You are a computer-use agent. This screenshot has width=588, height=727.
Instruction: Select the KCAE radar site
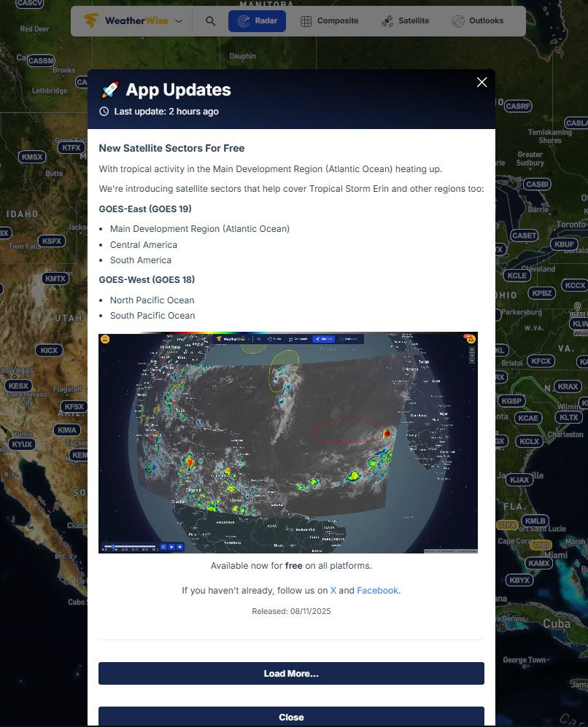tap(528, 418)
